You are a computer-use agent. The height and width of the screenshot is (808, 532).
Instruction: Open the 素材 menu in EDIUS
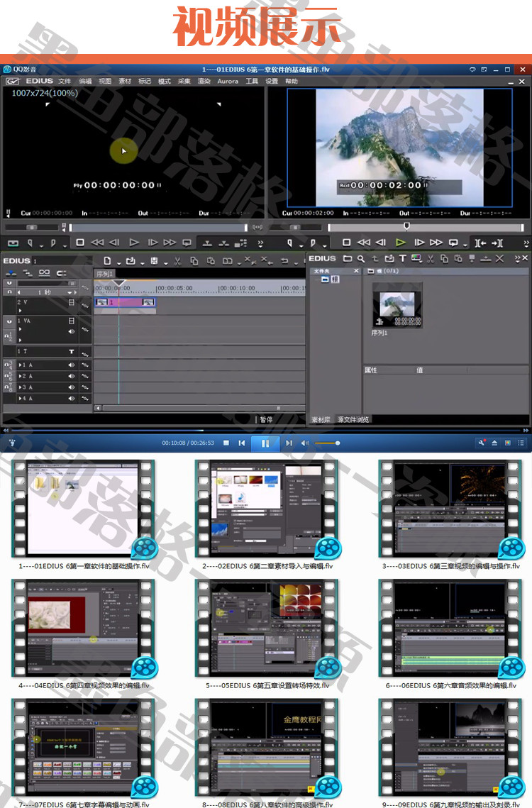[125, 81]
